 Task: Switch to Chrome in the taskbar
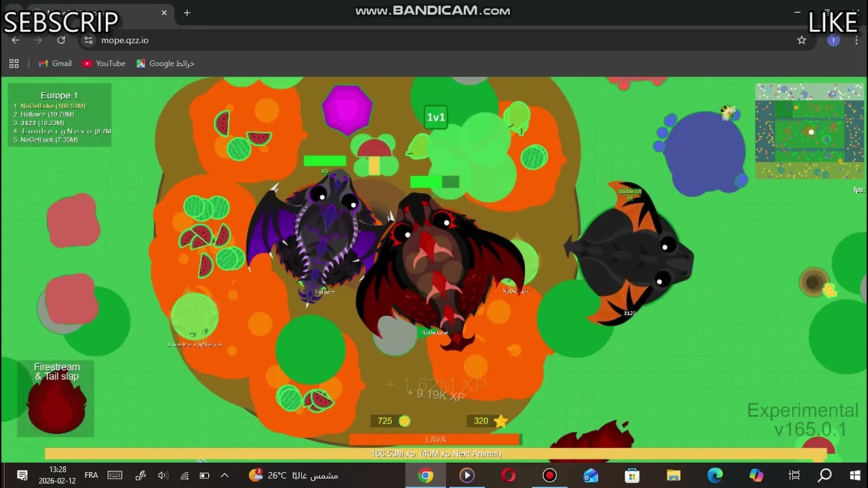426,476
